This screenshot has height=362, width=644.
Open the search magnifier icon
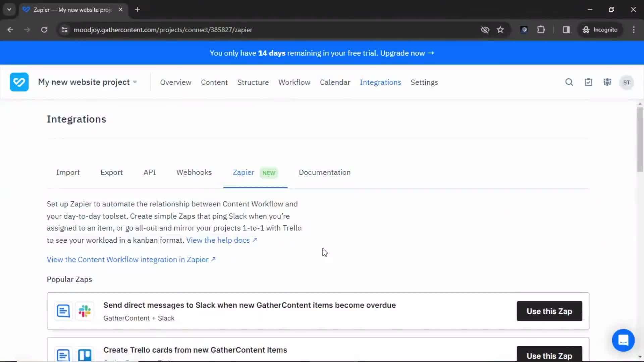click(x=569, y=82)
